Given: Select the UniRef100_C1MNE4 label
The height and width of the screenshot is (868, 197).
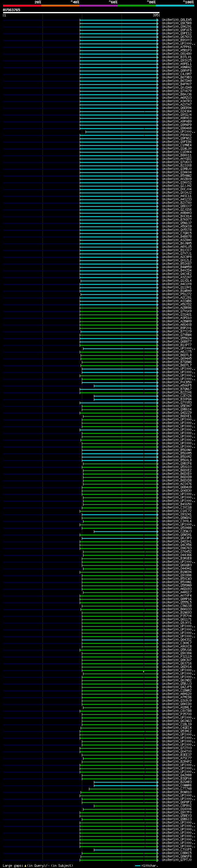Looking at the screenshot, I should click(176, 145).
